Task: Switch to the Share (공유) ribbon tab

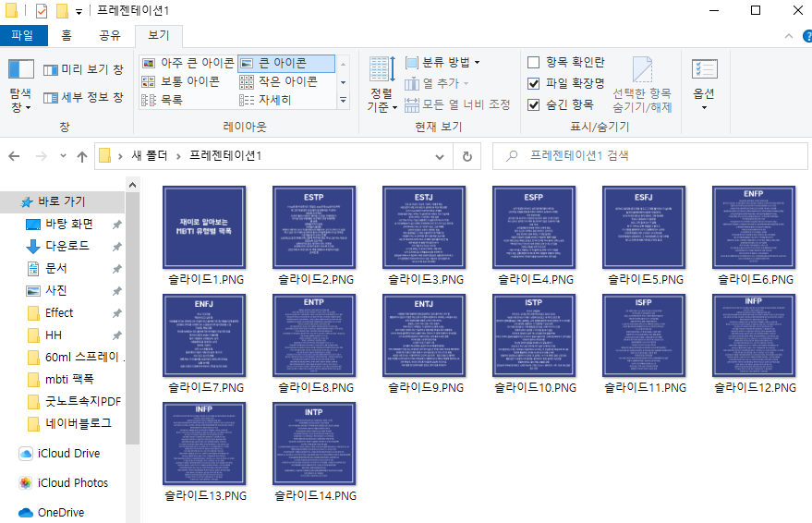Action: pos(110,35)
